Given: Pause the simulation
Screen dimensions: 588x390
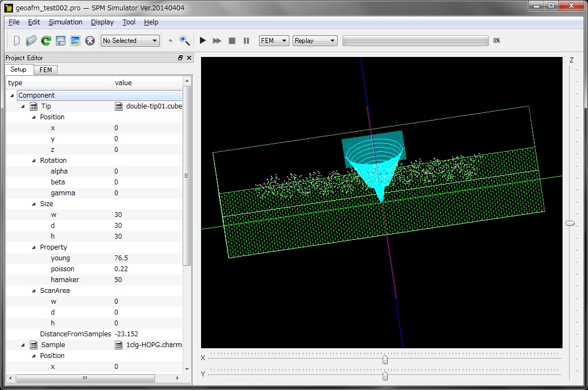Looking at the screenshot, I should pyautogui.click(x=247, y=41).
